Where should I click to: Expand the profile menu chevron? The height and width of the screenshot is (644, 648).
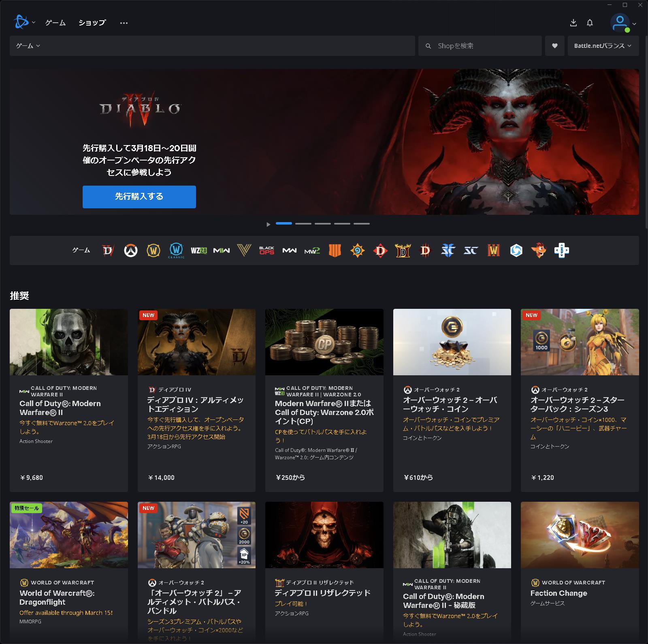pos(634,24)
